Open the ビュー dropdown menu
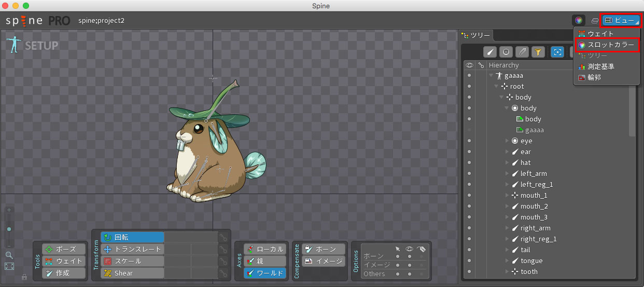Screen dimensions: 644x287 coord(620,20)
